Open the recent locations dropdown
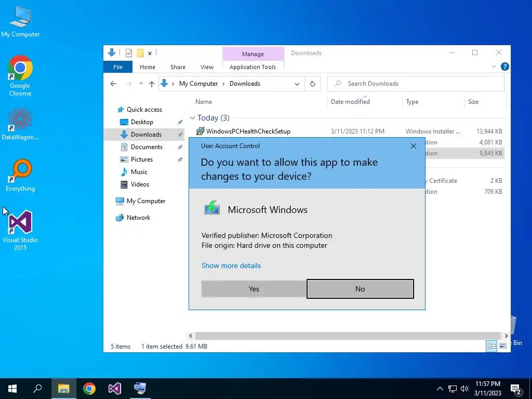This screenshot has width=532, height=399. click(x=141, y=84)
